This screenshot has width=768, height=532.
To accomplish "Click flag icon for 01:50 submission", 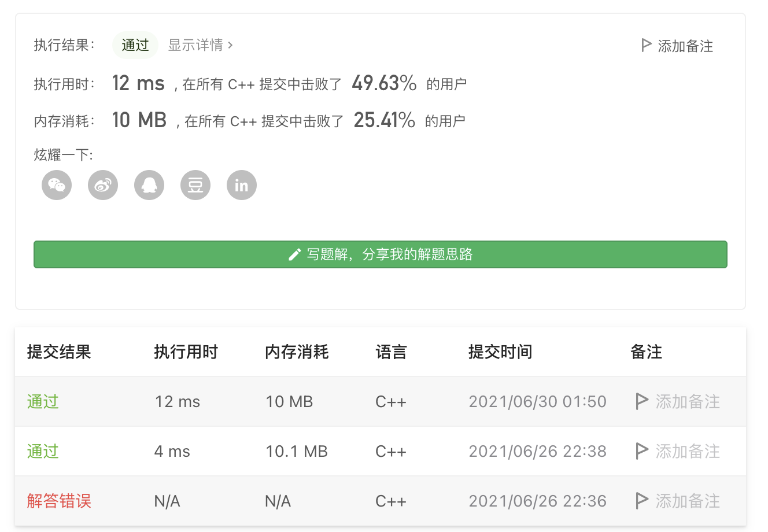I will click(x=641, y=401).
